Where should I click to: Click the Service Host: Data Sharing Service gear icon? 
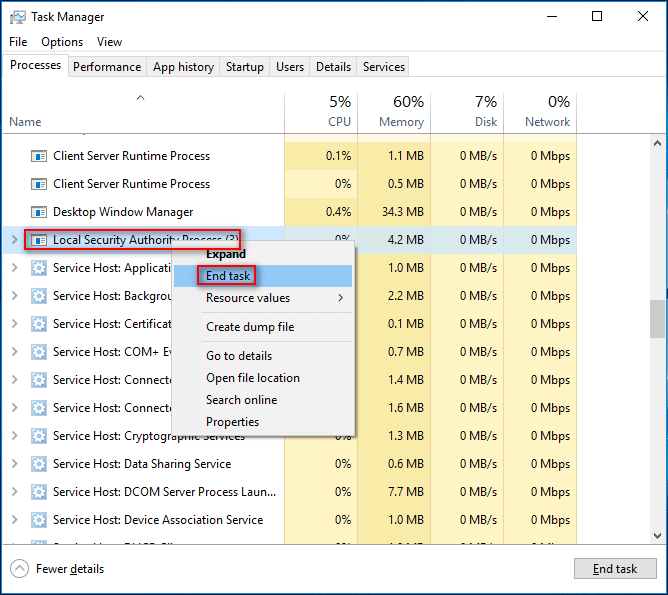pos(39,464)
